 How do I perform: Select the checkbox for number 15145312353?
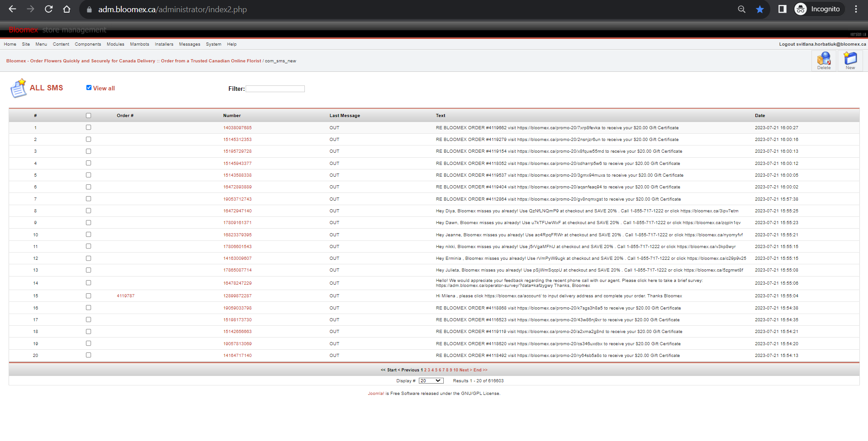coord(88,139)
